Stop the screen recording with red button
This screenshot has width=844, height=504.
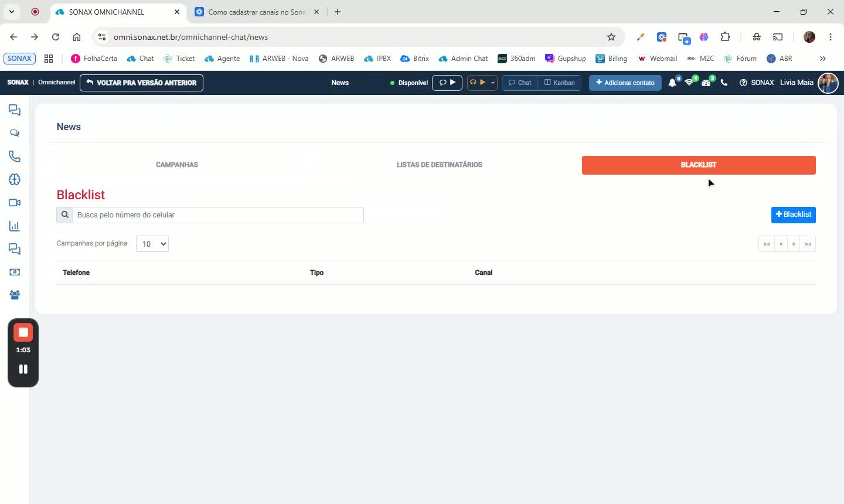click(23, 332)
